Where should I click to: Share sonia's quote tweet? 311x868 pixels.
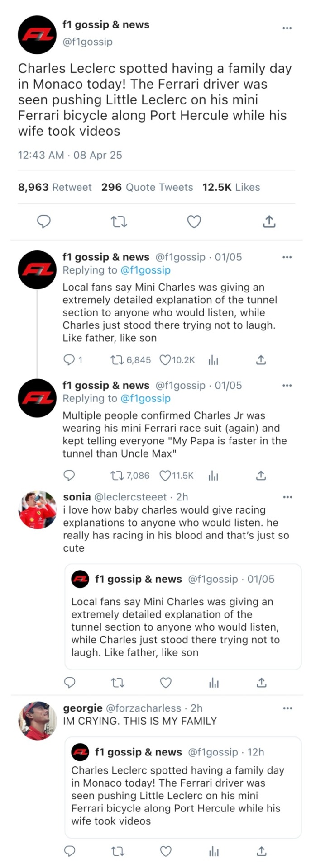click(261, 683)
